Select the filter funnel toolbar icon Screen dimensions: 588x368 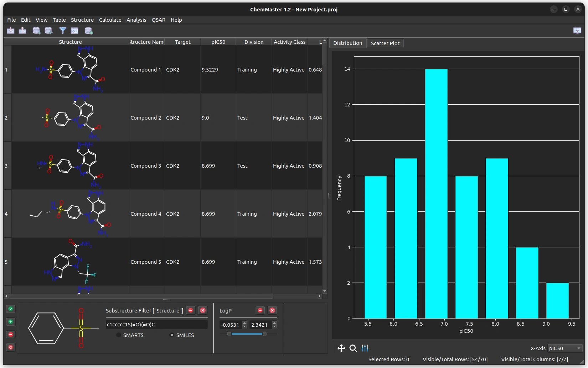click(63, 31)
